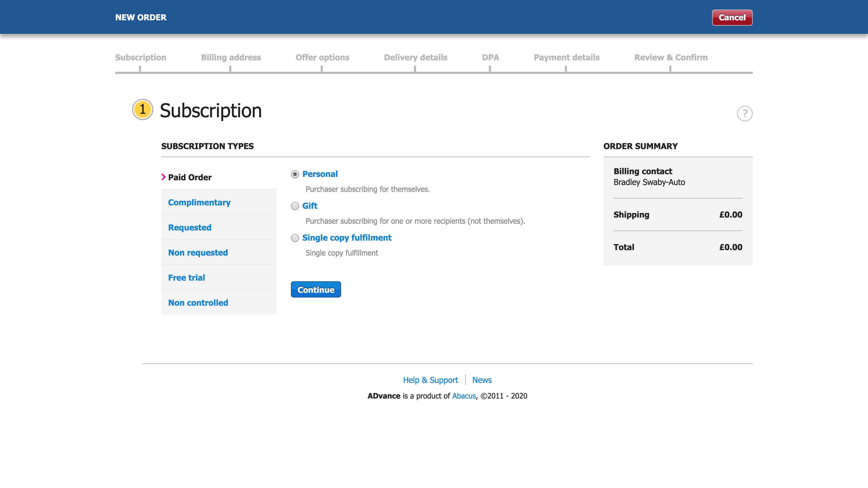Screen dimensions: 868x488
Task: Open the Complimentary subscription type
Action: click(x=199, y=202)
